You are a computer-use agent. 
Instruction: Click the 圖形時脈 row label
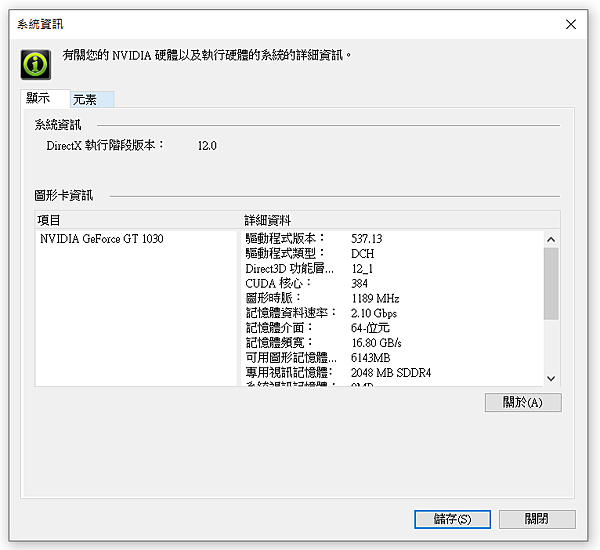coord(273,298)
